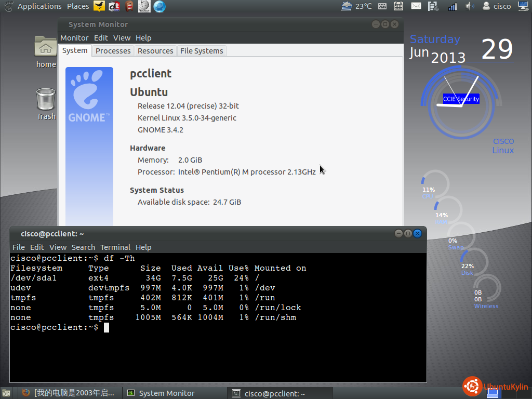Click the Swap 0% gauge widget
This screenshot has height=399, width=532.
pyautogui.click(x=461, y=236)
